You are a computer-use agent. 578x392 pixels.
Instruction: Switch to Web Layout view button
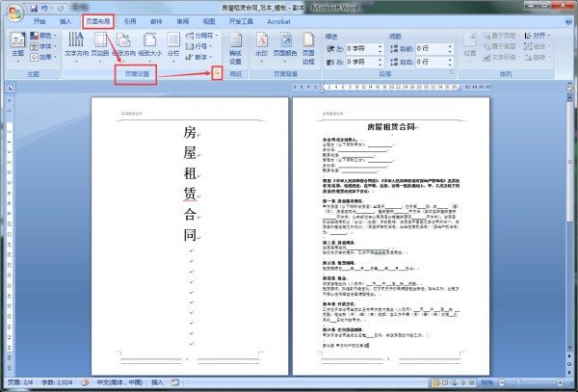coord(453,382)
